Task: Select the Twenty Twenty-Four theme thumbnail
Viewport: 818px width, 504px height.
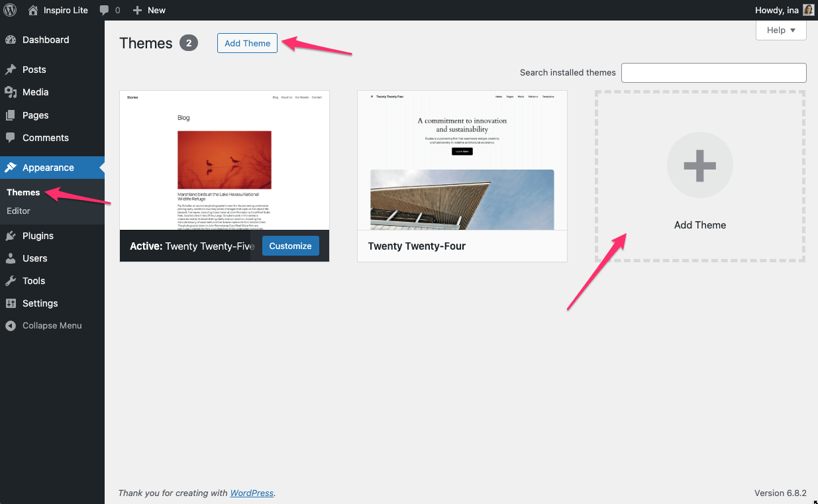Action: [x=462, y=160]
